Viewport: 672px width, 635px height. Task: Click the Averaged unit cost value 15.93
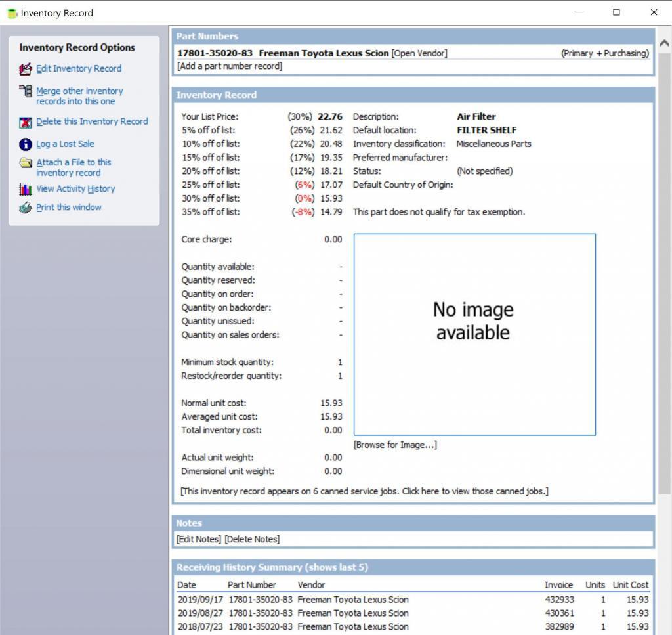point(331,417)
